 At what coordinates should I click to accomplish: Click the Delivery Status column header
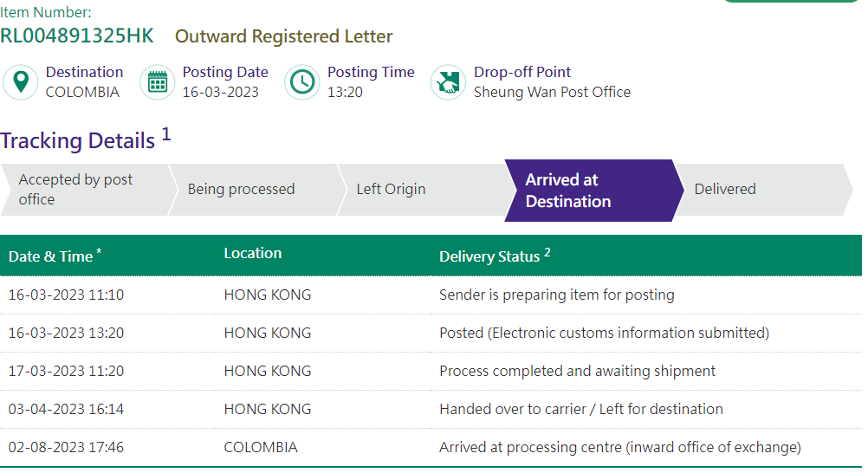click(489, 256)
